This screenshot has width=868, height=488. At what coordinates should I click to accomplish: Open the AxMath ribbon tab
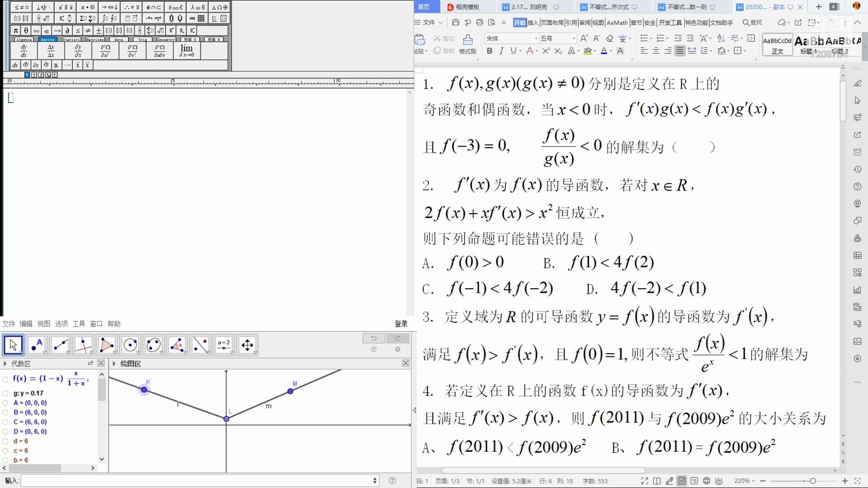617,23
